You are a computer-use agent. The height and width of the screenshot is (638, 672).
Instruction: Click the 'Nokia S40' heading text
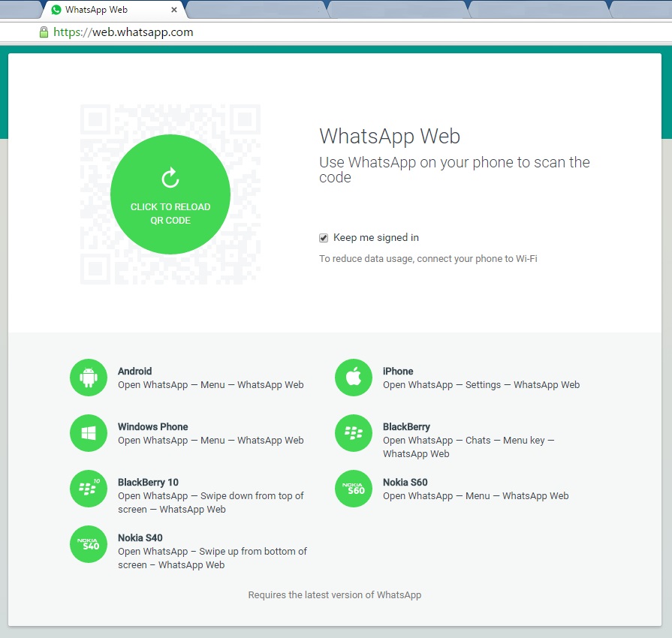140,537
